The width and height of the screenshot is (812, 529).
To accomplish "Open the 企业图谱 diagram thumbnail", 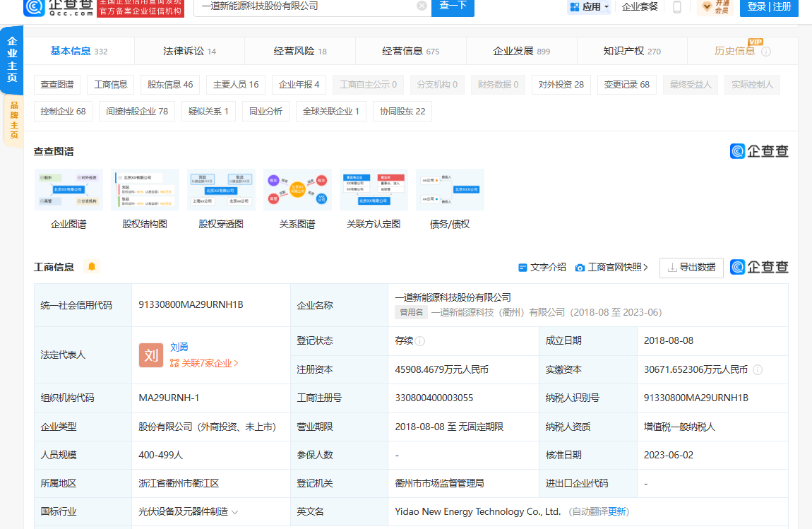I will [68, 190].
